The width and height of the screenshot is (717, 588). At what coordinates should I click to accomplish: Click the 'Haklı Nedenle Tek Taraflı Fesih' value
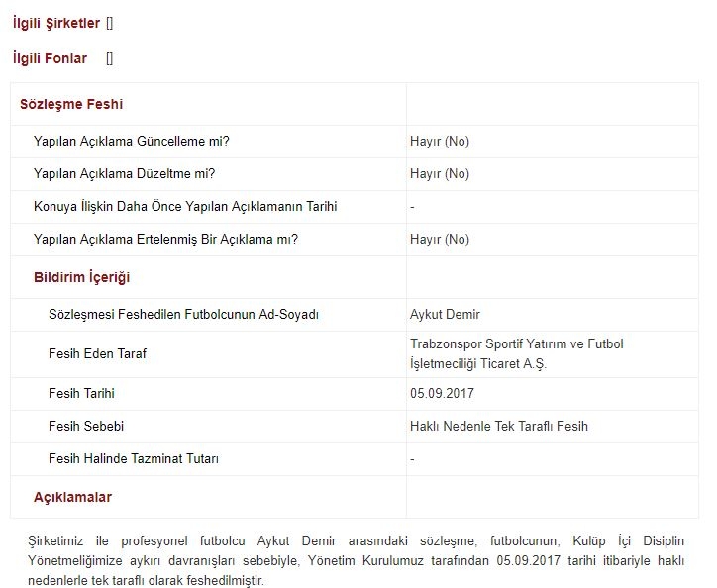click(x=498, y=427)
